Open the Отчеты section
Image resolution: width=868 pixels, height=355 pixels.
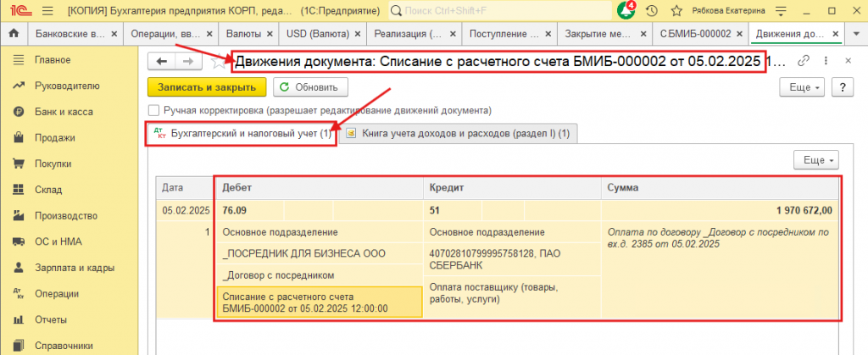(x=50, y=319)
